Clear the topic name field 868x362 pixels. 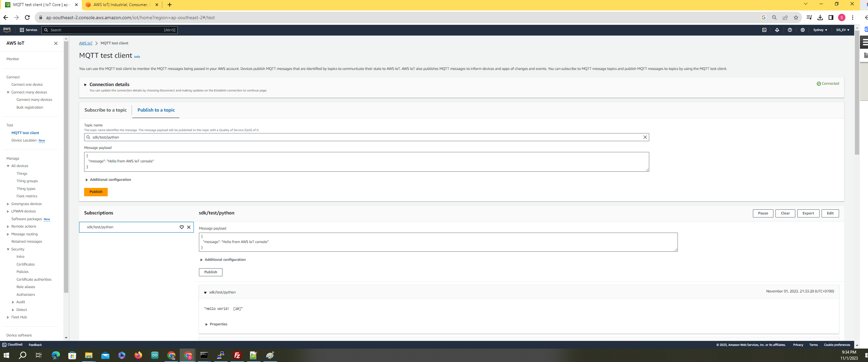645,137
